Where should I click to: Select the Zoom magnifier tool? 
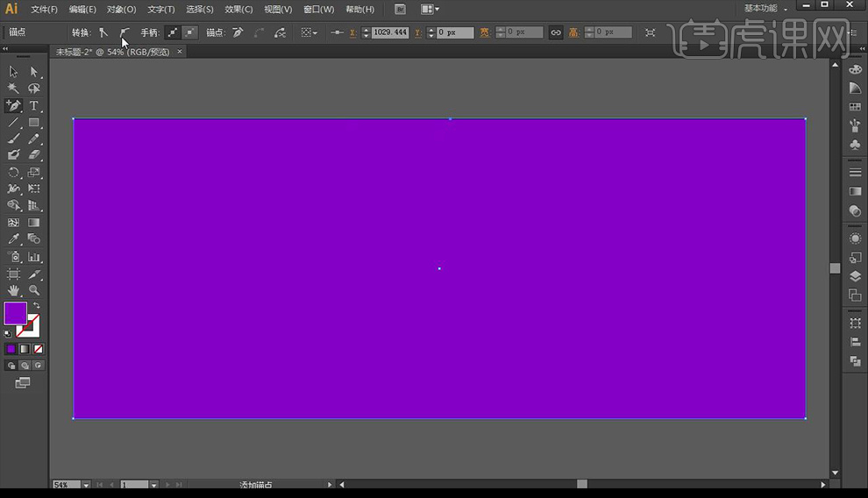click(x=34, y=290)
